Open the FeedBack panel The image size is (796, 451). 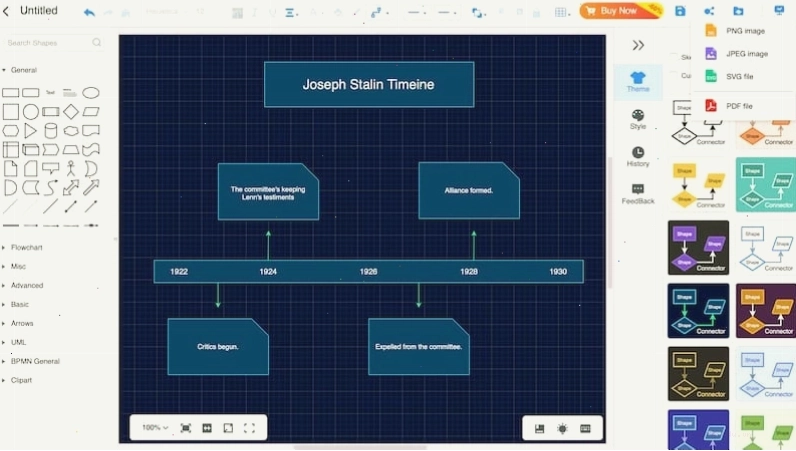point(638,194)
